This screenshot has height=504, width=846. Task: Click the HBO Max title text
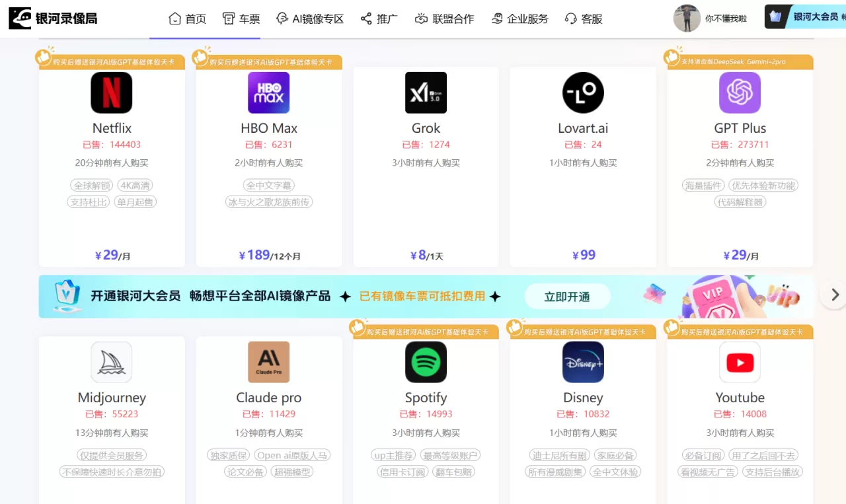269,128
